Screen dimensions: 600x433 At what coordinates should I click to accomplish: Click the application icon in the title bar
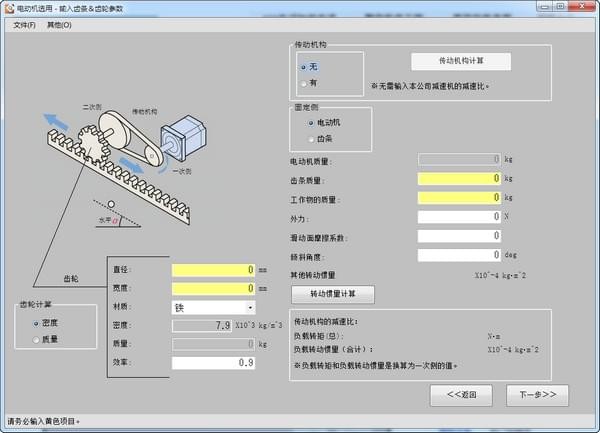click(9, 8)
